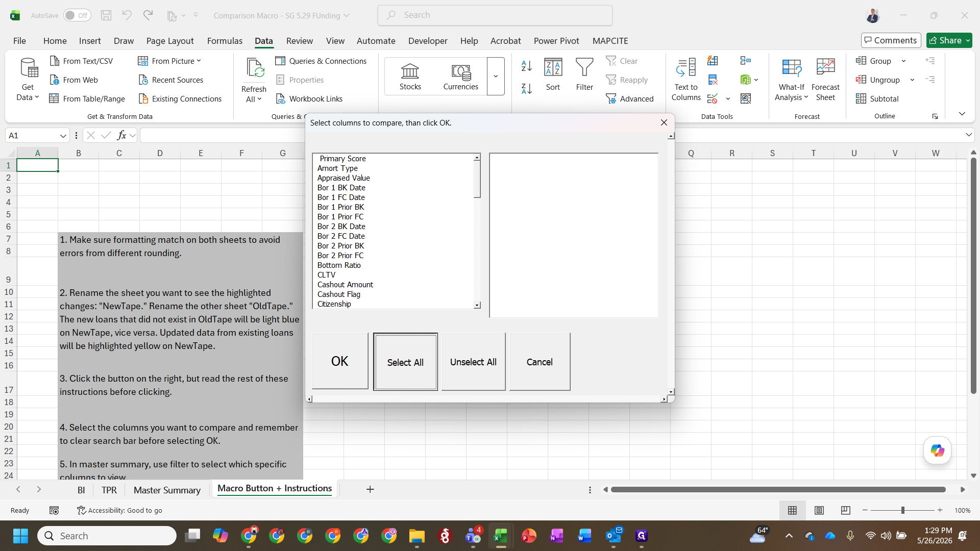Open the Formulas ribbon tab

tap(225, 41)
